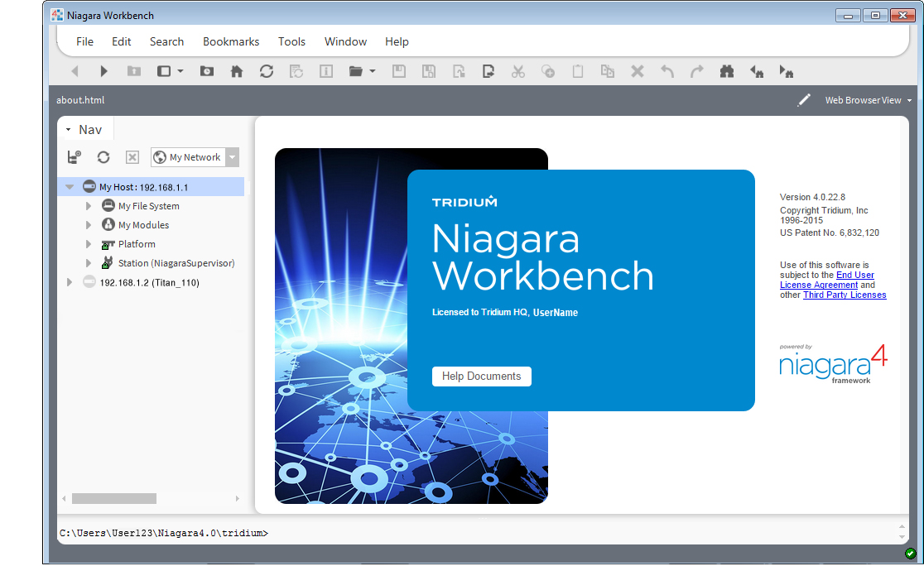924x566 pixels.
Task: Click the Nav scrollbar right arrow
Action: (238, 498)
